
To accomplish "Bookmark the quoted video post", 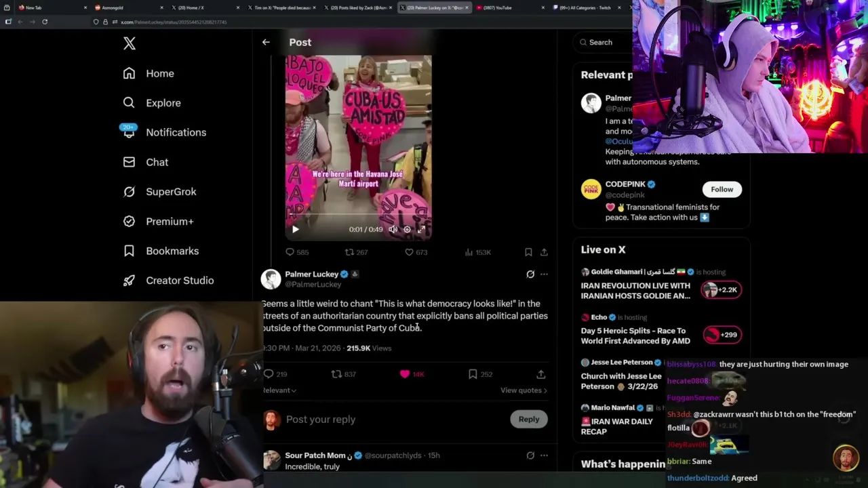I will tap(528, 252).
